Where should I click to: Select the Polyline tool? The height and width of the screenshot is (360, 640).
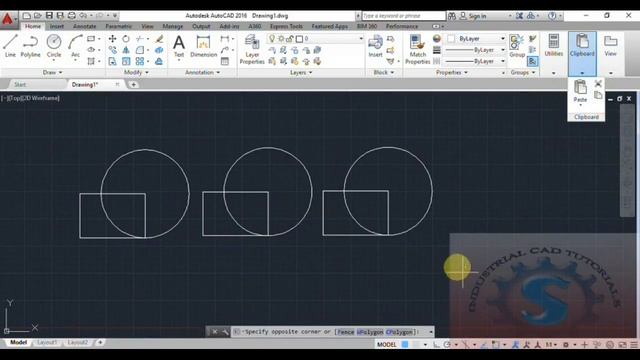[30, 46]
